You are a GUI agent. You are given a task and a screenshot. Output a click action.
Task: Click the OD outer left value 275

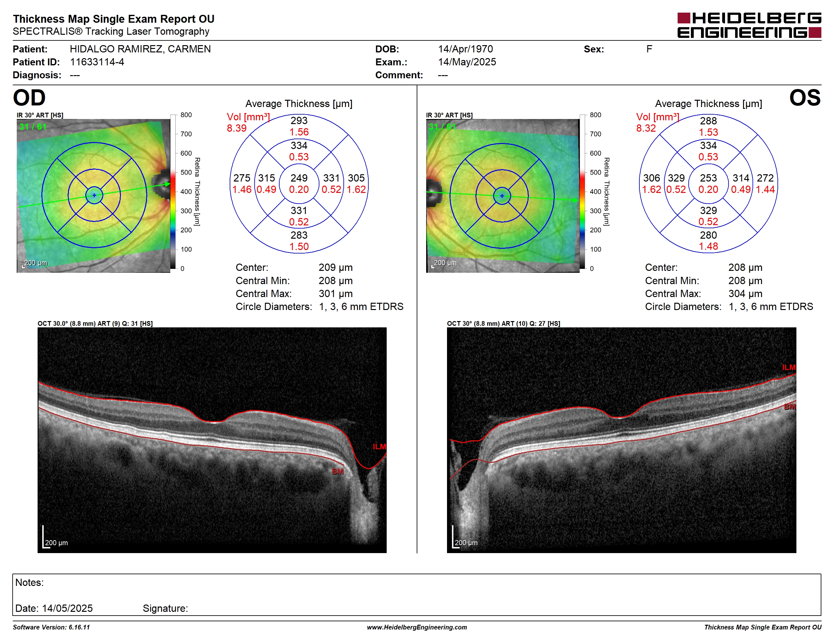242,178
